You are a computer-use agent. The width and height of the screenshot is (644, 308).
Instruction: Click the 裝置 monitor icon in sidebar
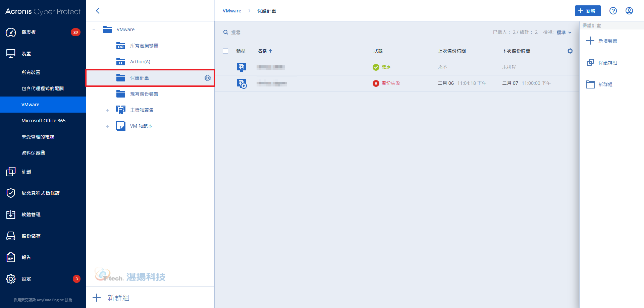11,54
